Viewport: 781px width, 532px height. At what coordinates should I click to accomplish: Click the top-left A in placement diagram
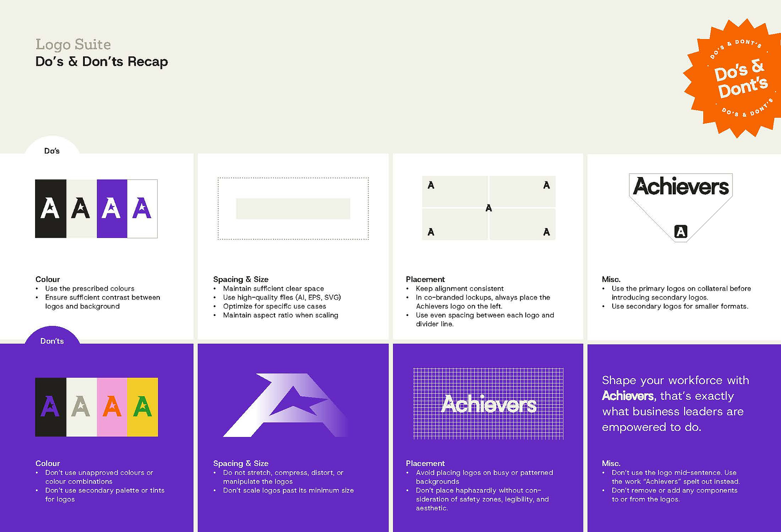[x=431, y=185]
